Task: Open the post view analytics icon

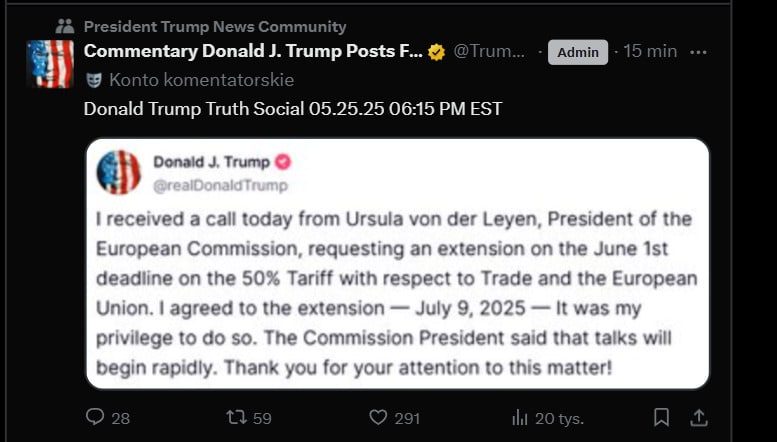Action: 520,417
